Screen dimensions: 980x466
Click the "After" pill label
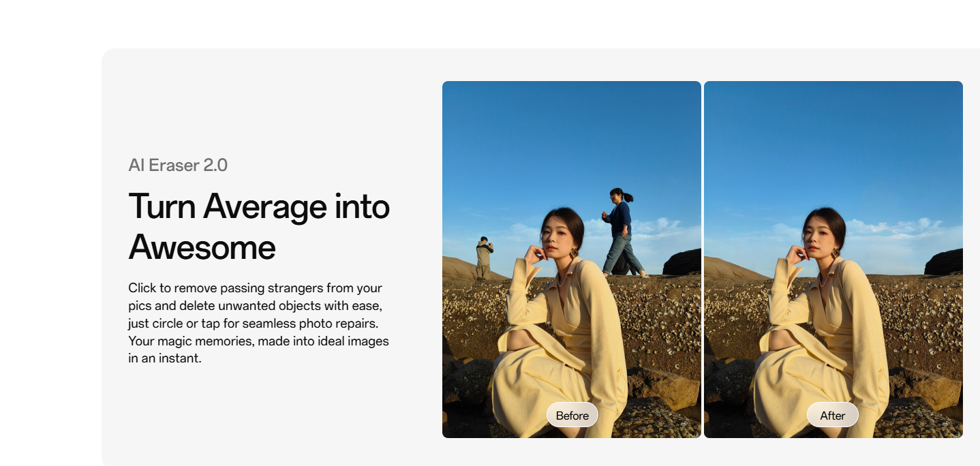pyautogui.click(x=832, y=416)
